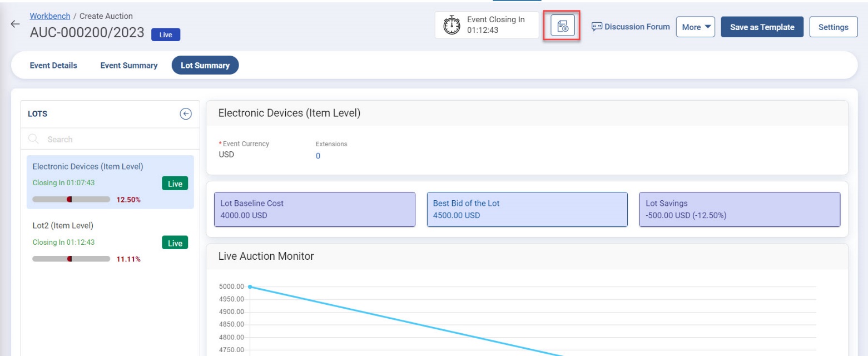868x356 pixels.
Task: Click the Extensions count link
Action: (318, 156)
